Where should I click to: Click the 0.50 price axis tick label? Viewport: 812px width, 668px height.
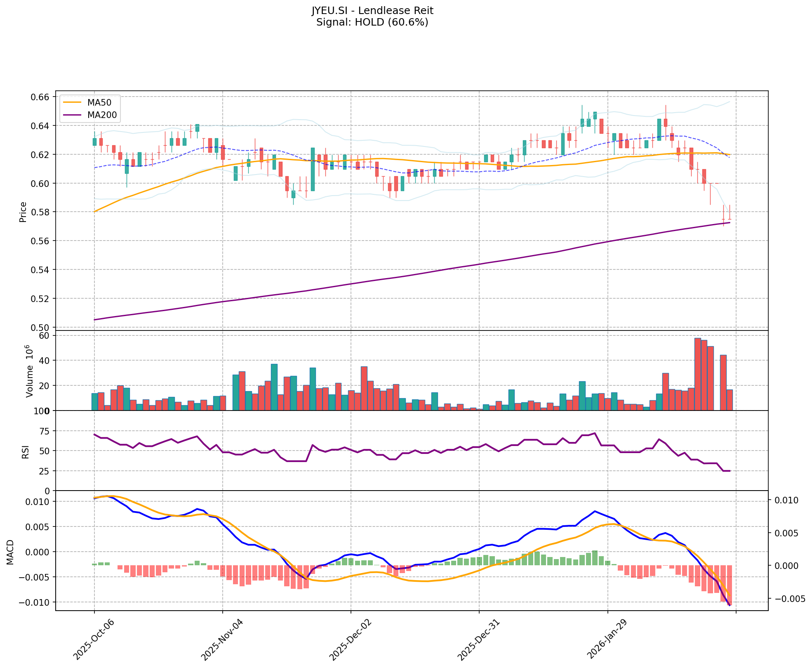click(40, 327)
